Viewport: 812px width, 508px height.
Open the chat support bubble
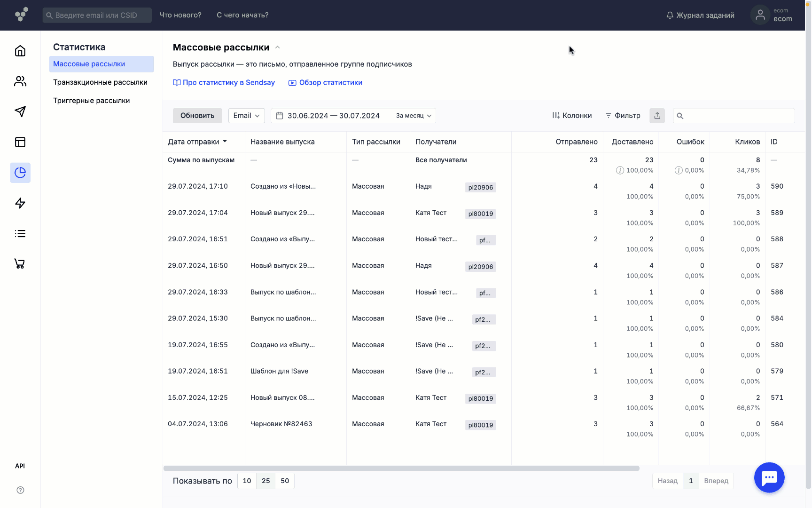(769, 477)
